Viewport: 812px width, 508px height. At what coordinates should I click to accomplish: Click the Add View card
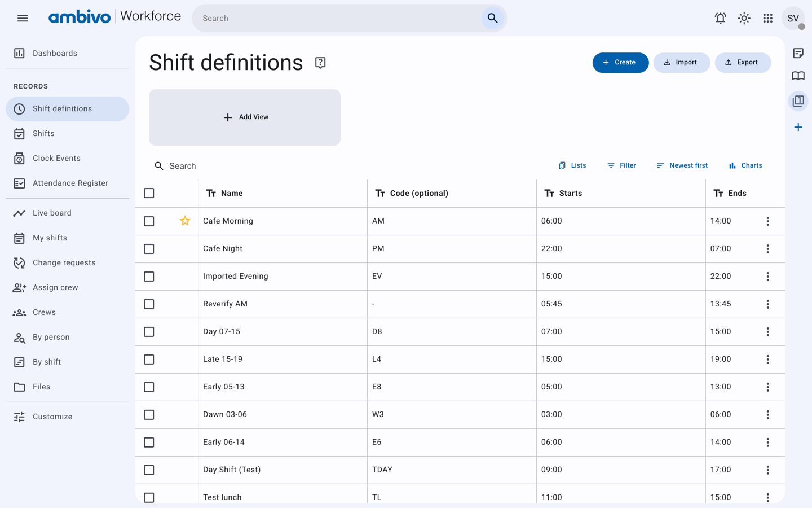tap(245, 117)
